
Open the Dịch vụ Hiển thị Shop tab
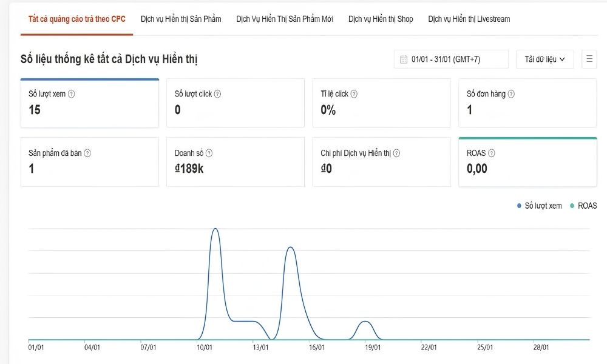[381, 19]
